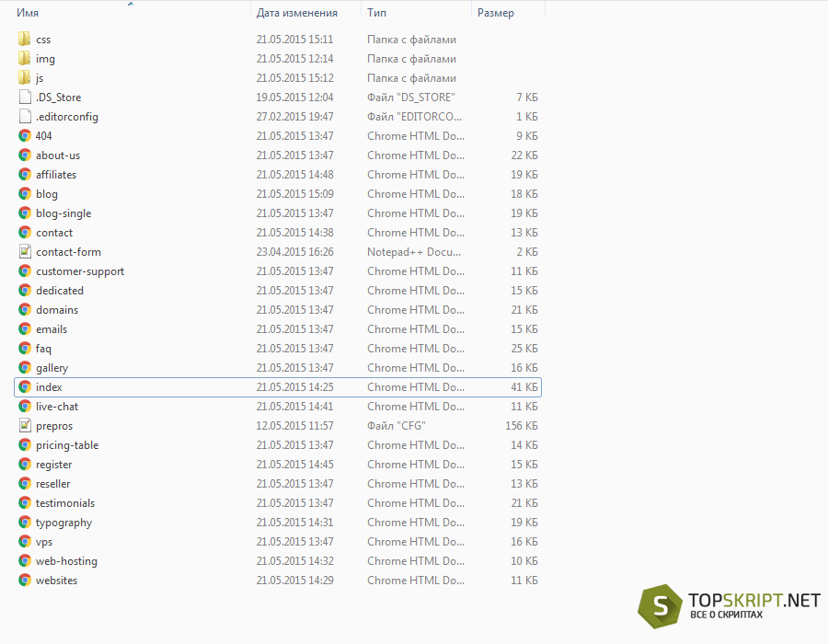
Task: Click the .DS_Store blank file icon
Action: pos(25,98)
